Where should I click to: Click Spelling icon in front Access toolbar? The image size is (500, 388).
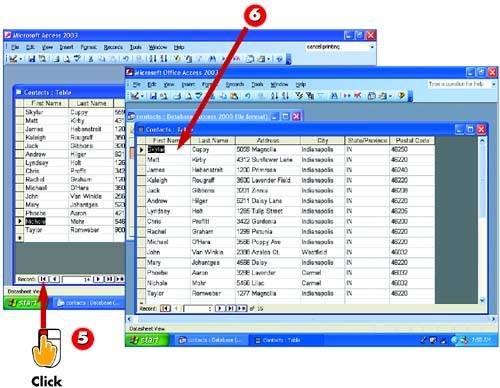pos(198,96)
